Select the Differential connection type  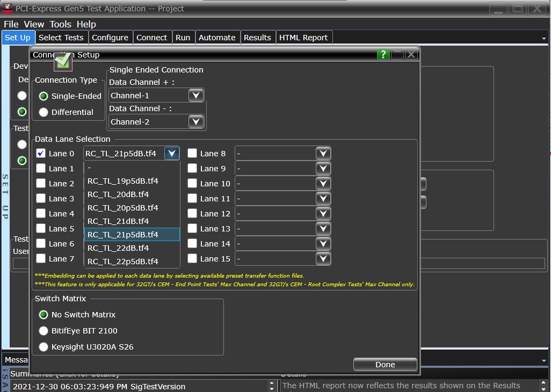click(x=44, y=112)
